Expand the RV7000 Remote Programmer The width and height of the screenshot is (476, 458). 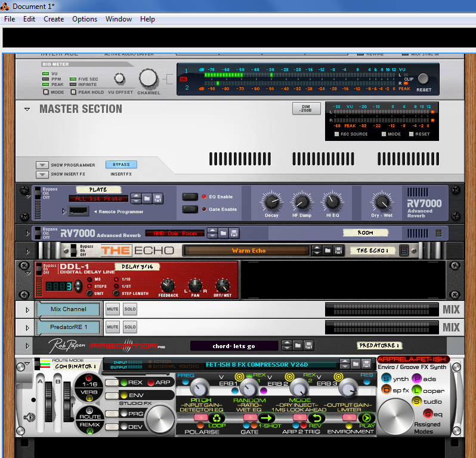click(64, 211)
